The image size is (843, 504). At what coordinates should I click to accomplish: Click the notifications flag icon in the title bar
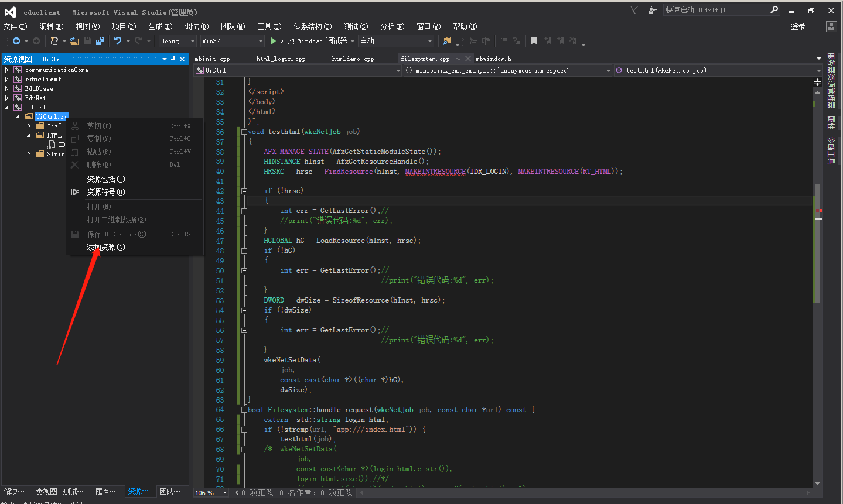(635, 9)
